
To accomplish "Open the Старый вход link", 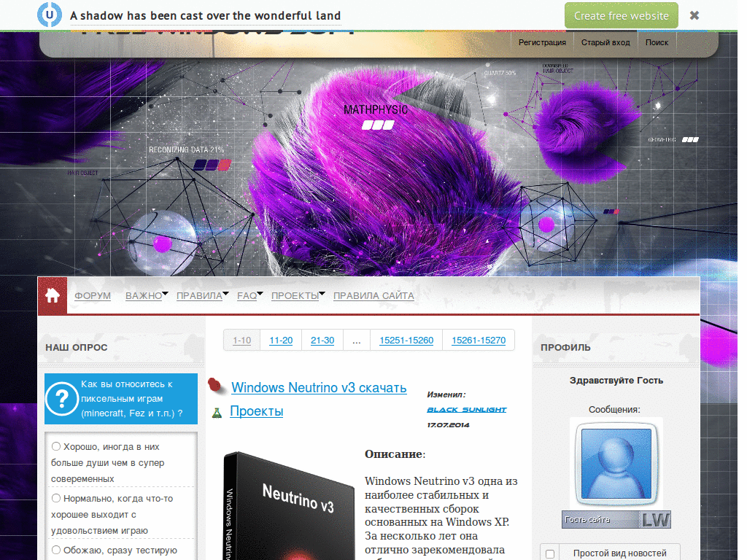I will point(605,42).
